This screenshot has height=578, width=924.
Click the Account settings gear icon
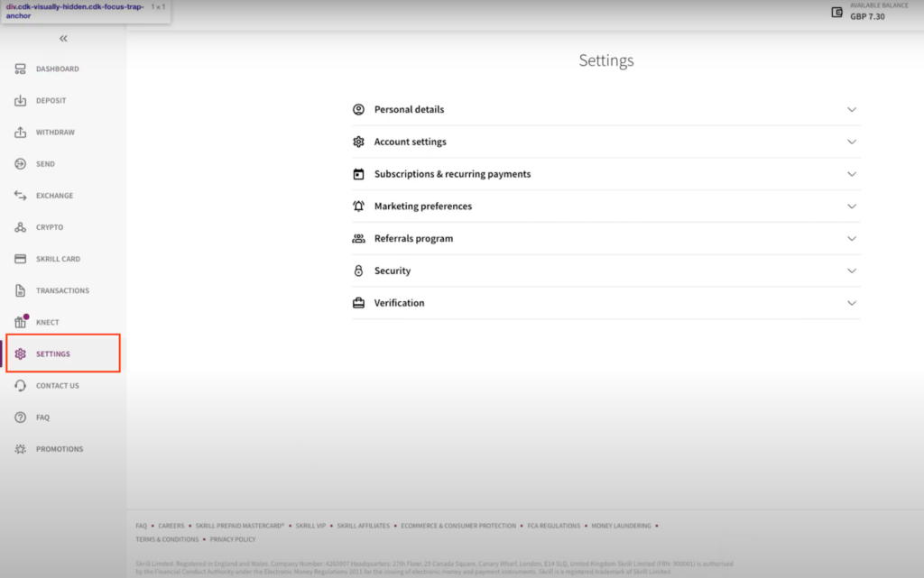pyautogui.click(x=358, y=142)
